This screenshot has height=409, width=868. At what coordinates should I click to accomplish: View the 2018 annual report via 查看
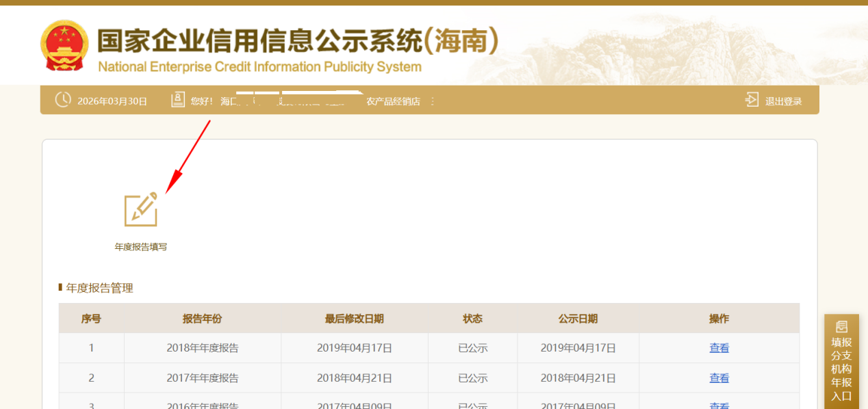click(x=719, y=348)
